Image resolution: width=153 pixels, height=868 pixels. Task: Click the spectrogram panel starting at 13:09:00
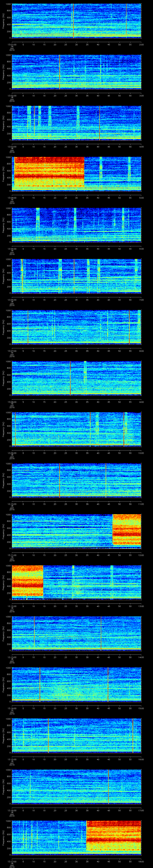pos(76,429)
